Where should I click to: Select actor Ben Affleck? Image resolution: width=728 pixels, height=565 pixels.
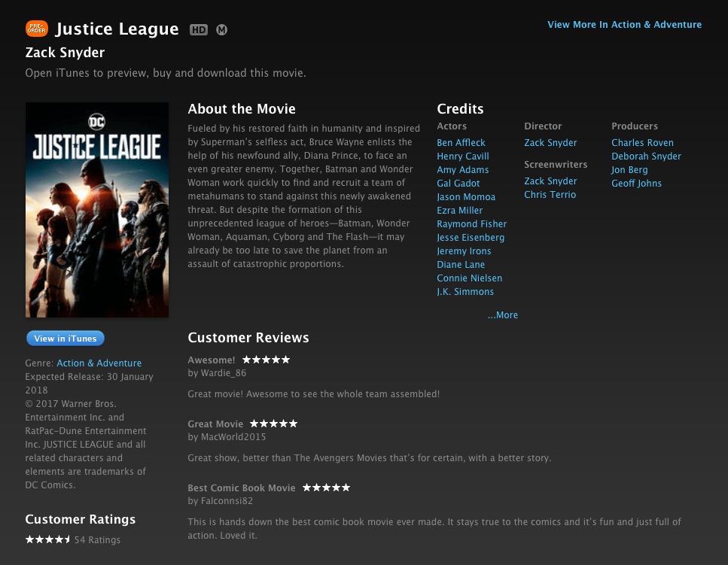(x=461, y=143)
